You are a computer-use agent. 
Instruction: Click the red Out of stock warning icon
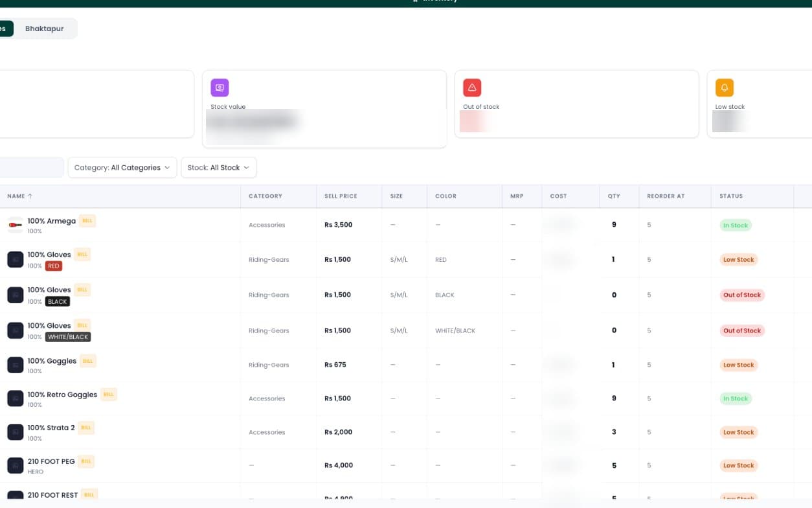[x=472, y=87]
